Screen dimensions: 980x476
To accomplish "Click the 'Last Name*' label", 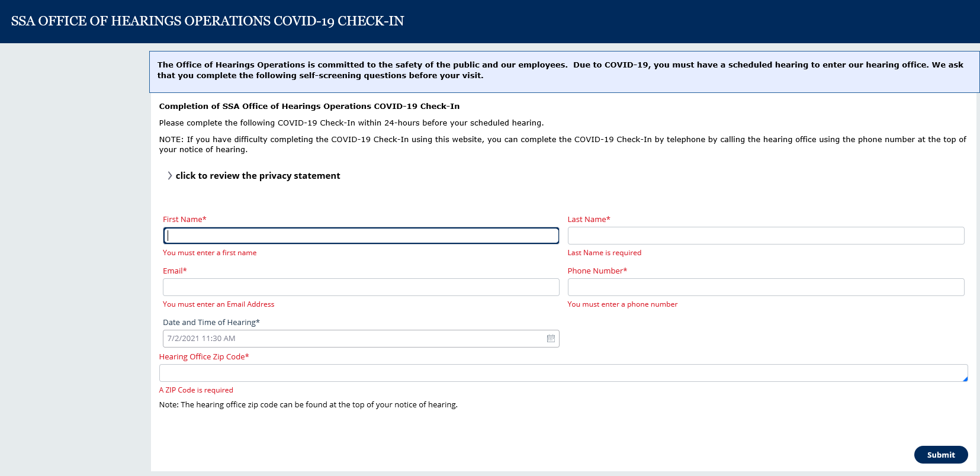I will pyautogui.click(x=589, y=220).
